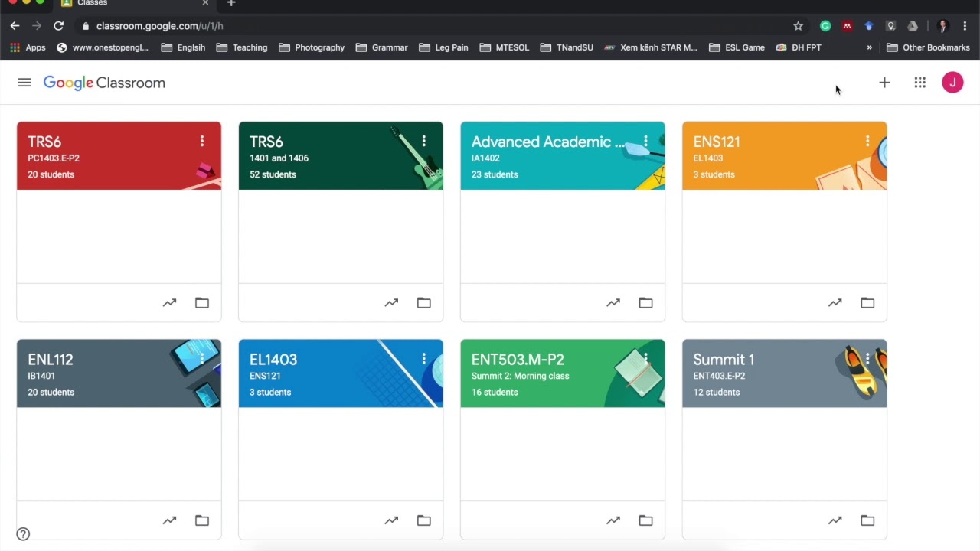
Task: Open Drive folder for EL1403 card
Action: [x=424, y=520]
